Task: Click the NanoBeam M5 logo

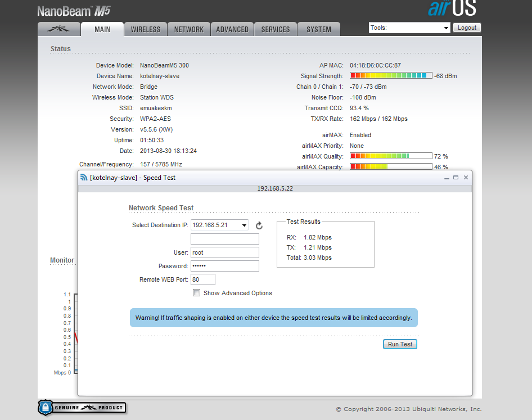Action: [74, 11]
